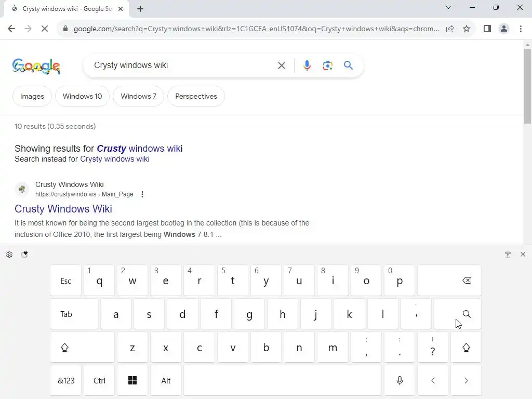This screenshot has height=399, width=532.
Task: Tap the comma key
Action: coord(366,347)
